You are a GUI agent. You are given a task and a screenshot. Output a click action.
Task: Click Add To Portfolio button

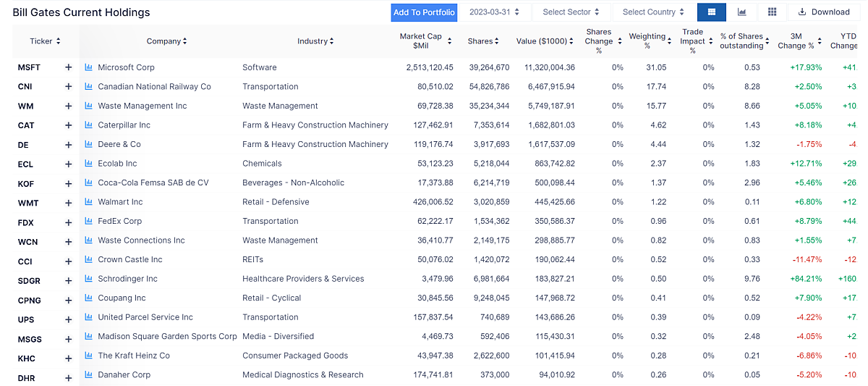(x=424, y=12)
